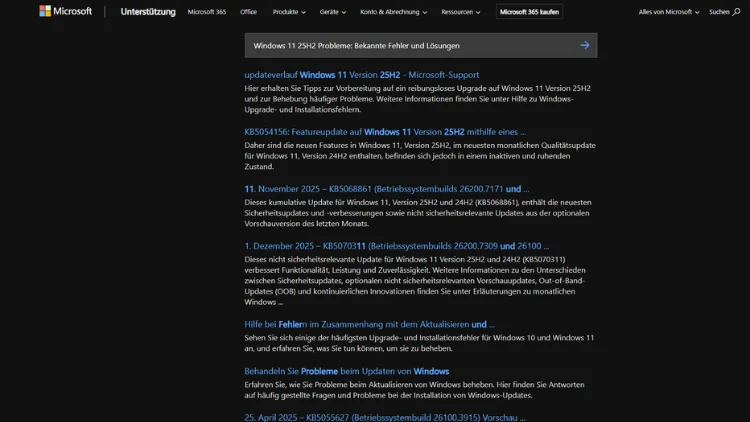Viewport: 750px width, 422px height.
Task: Click description starting 'Dieses kumulative Update'
Action: point(418,213)
